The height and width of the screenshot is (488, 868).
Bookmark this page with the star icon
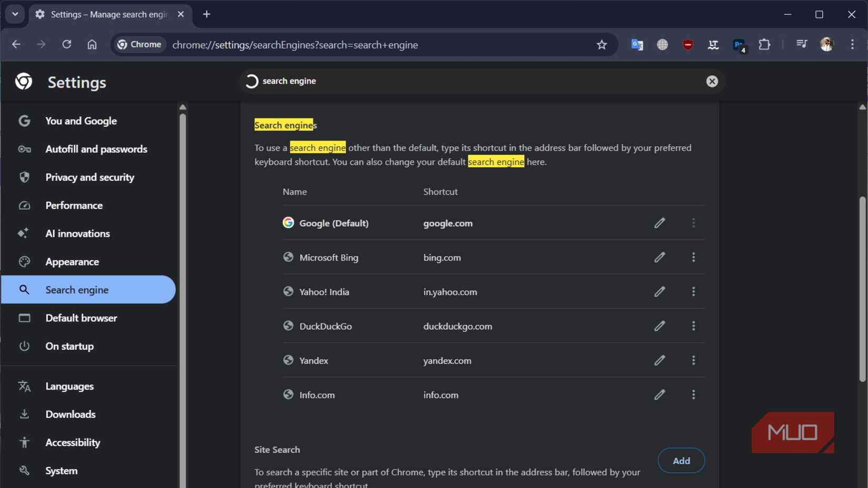point(602,45)
